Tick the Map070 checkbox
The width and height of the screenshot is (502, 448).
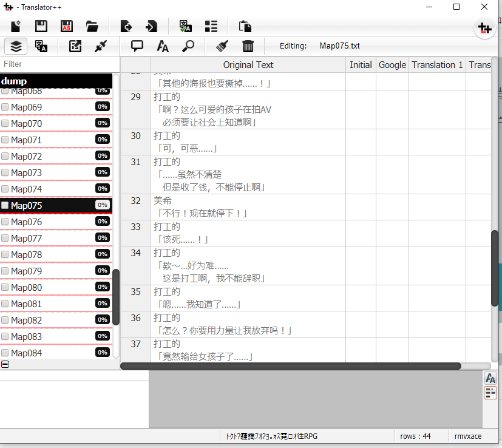pyautogui.click(x=5, y=123)
